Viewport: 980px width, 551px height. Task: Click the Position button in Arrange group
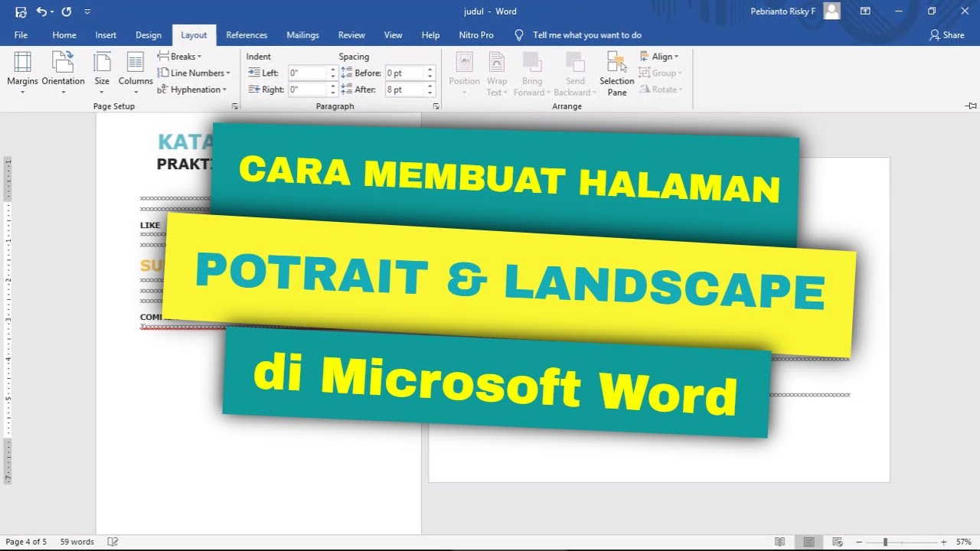click(x=464, y=73)
